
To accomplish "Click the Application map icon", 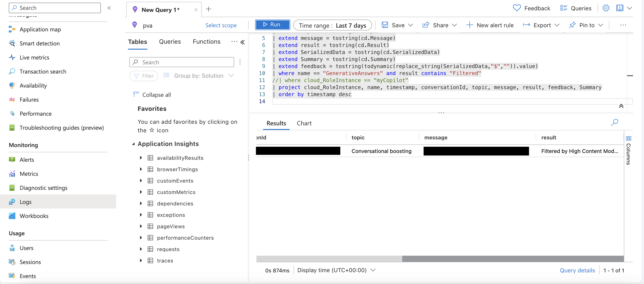I will [12, 29].
